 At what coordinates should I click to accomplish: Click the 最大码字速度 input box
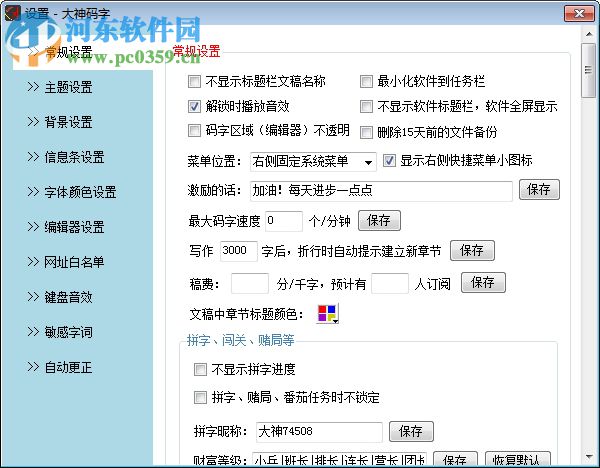pos(284,221)
